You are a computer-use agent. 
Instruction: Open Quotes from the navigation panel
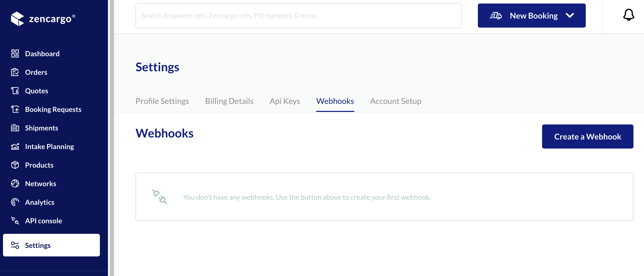(37, 91)
